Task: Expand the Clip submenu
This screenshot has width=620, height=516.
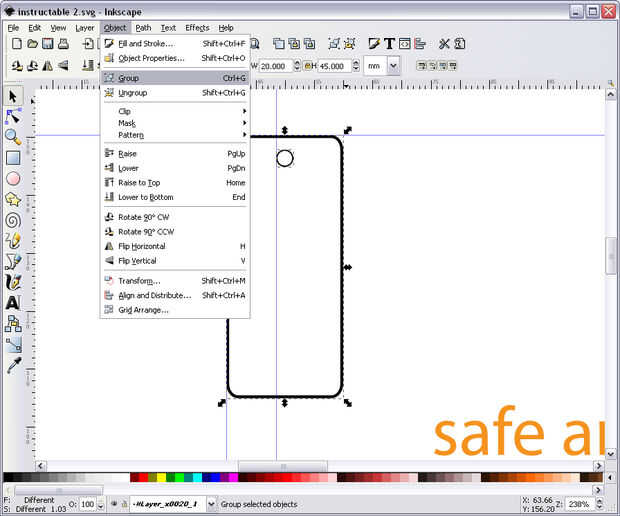Action: coord(175,112)
